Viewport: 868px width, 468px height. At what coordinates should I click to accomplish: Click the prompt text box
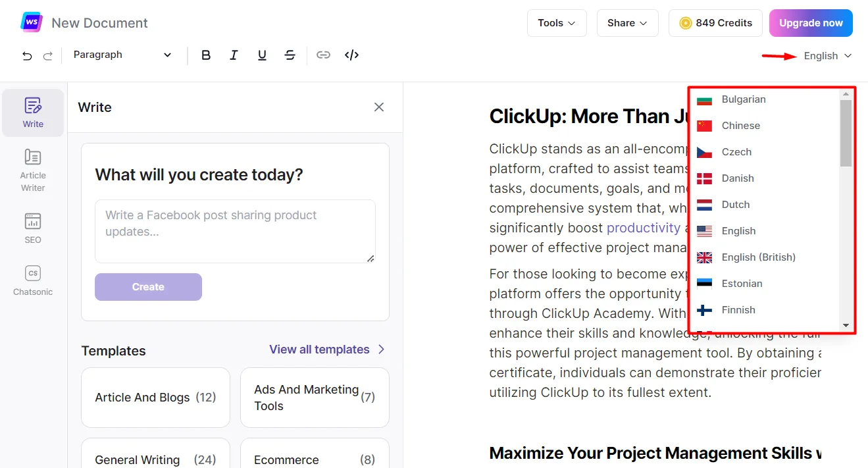(235, 231)
